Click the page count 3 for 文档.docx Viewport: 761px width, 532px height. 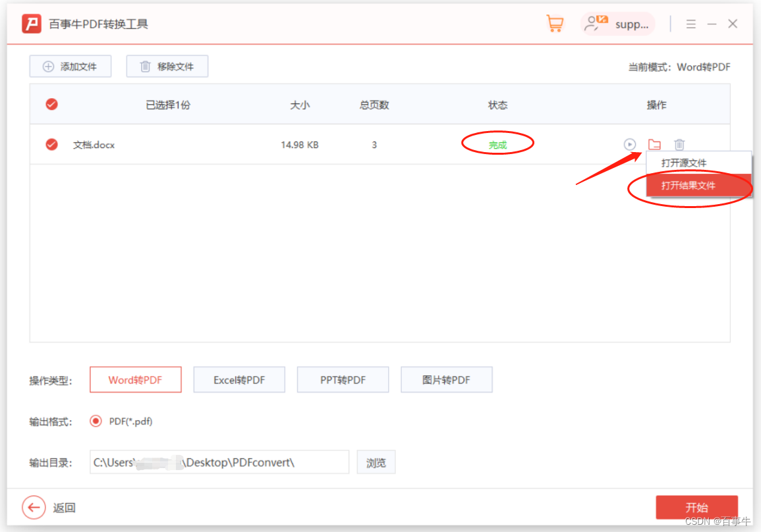coord(374,145)
